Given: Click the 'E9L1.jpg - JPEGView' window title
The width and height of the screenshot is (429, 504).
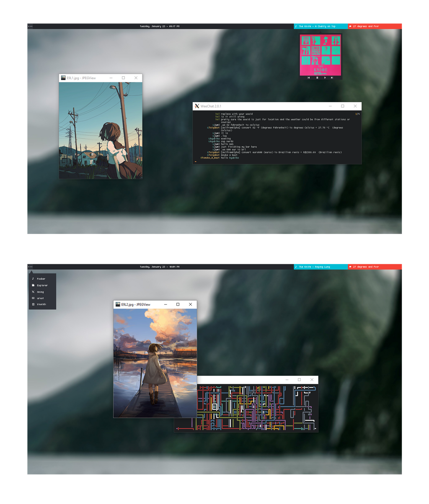Looking at the screenshot, I should click(81, 78).
